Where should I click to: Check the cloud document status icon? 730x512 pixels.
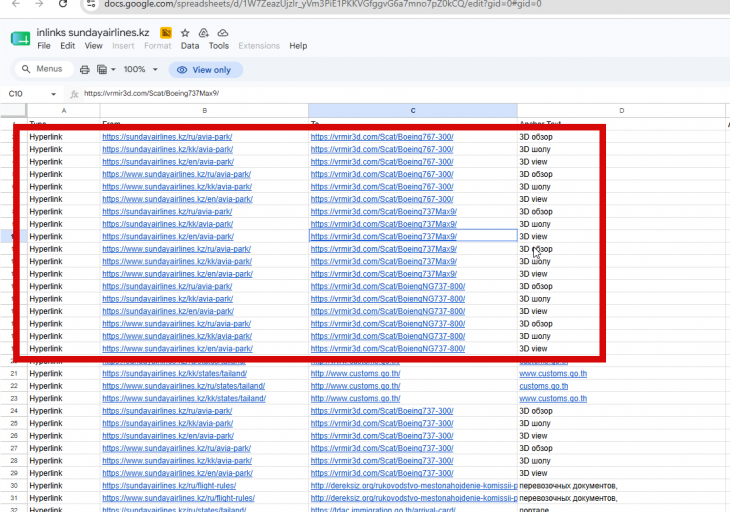click(223, 33)
